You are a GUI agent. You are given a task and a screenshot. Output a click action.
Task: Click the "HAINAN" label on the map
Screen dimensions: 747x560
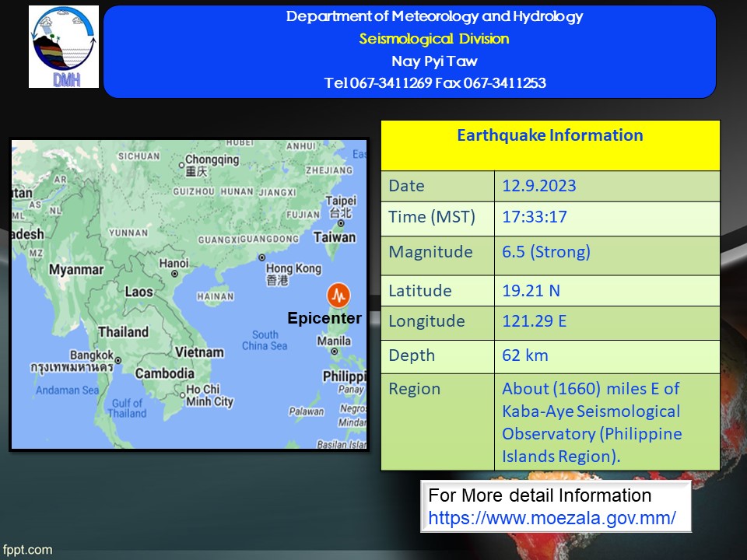(216, 296)
